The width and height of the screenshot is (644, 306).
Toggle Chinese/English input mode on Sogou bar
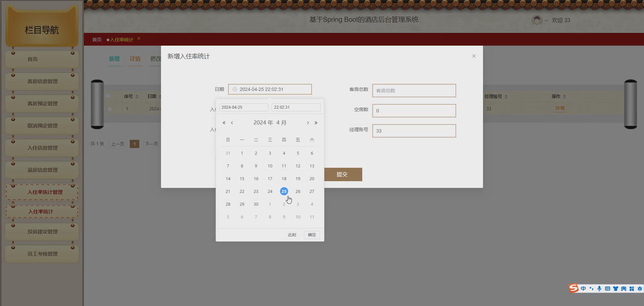tap(584, 289)
